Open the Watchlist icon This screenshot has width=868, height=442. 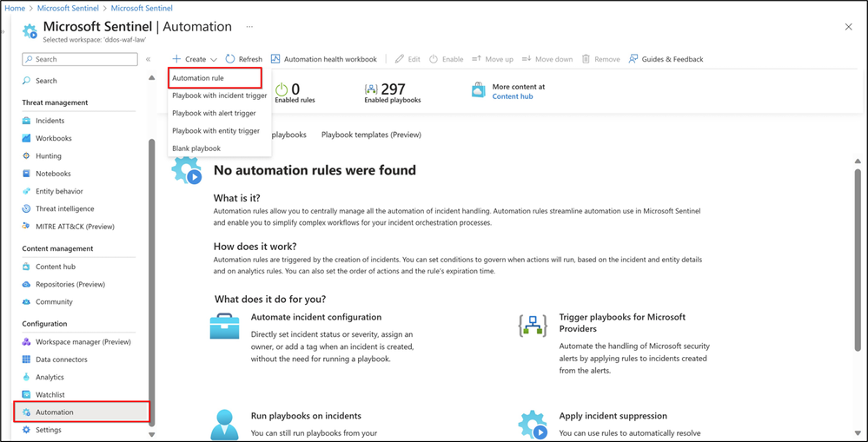(x=26, y=395)
